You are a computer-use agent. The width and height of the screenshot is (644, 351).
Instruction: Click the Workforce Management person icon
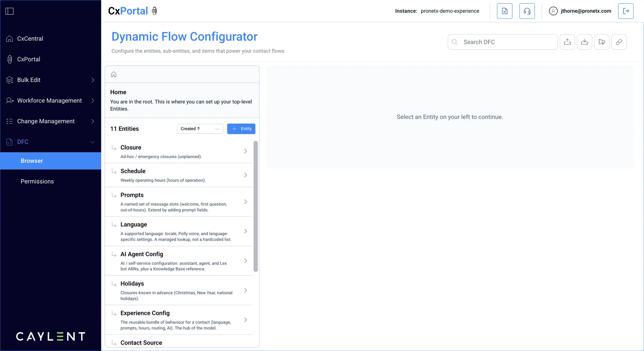(10, 101)
